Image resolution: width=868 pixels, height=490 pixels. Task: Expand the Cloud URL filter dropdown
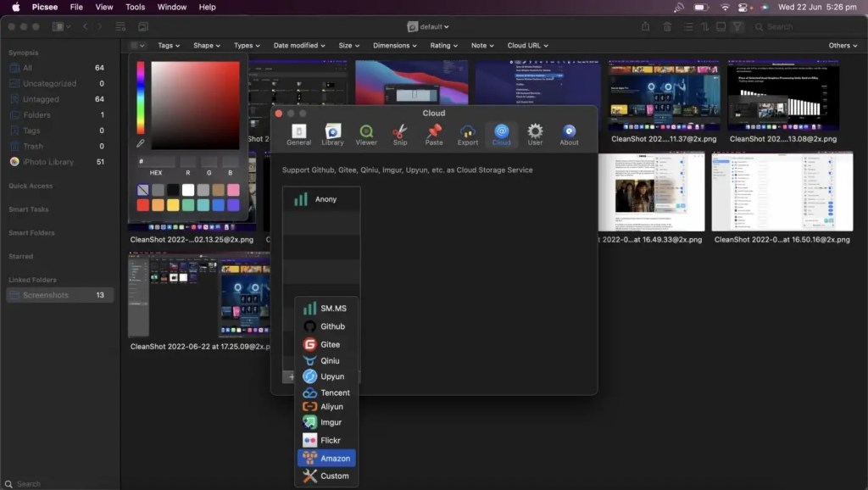point(527,46)
